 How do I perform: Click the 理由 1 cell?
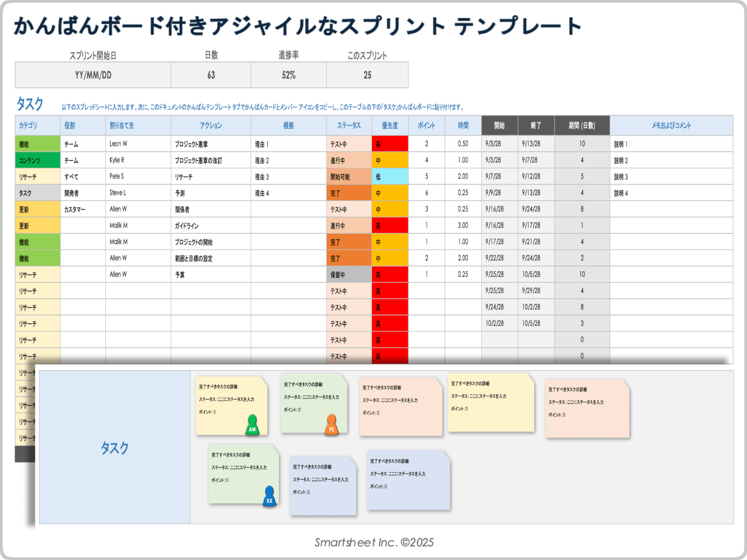click(289, 144)
